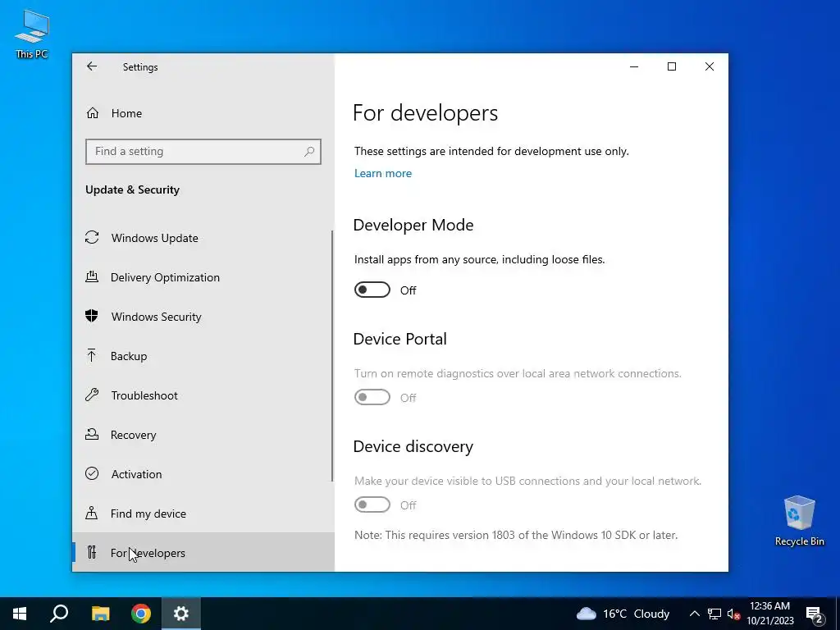Select the Recycle Bin desktop icon
The width and height of the screenshot is (840, 630).
[x=799, y=521]
